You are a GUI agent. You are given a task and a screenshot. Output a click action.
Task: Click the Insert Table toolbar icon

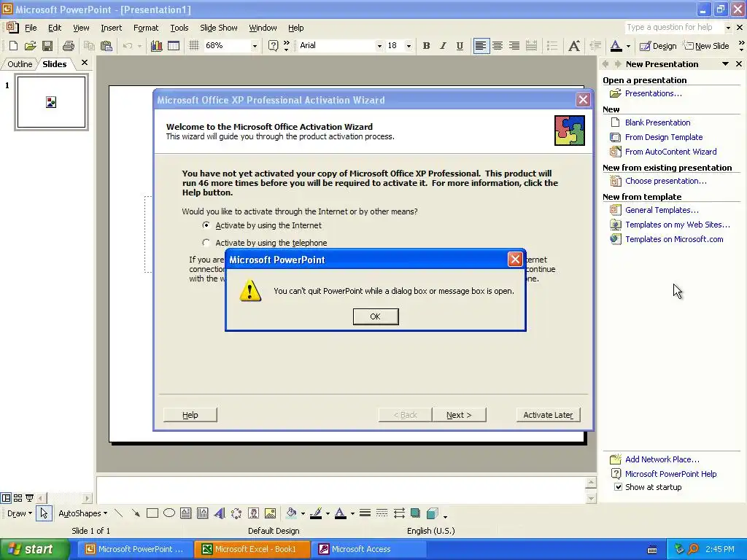(x=174, y=46)
